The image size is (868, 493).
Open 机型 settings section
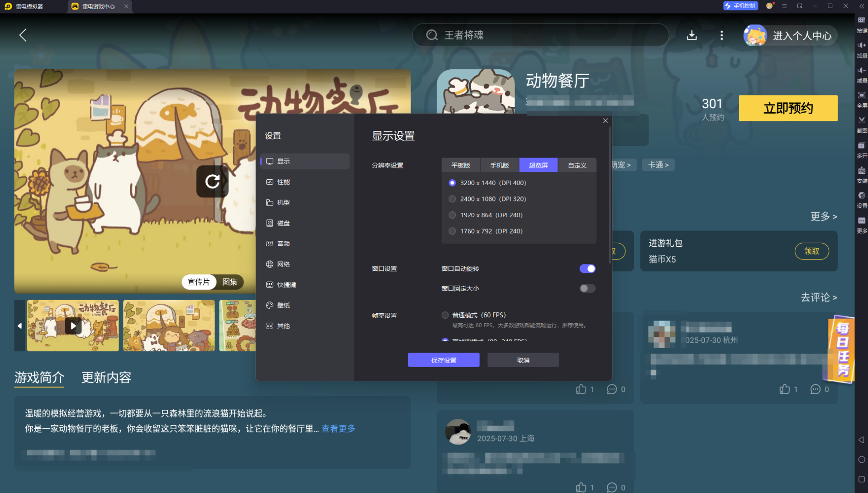click(305, 202)
